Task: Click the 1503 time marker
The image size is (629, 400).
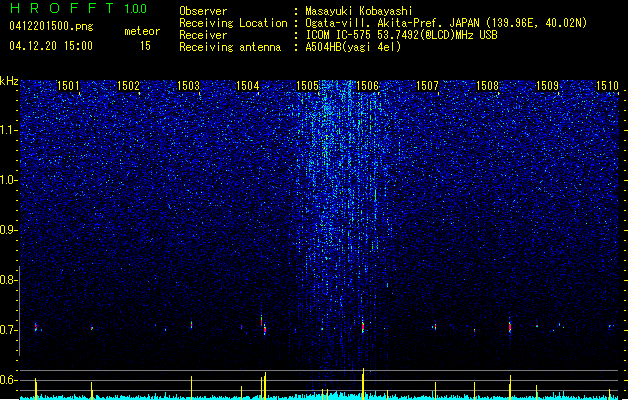Action: point(188,86)
